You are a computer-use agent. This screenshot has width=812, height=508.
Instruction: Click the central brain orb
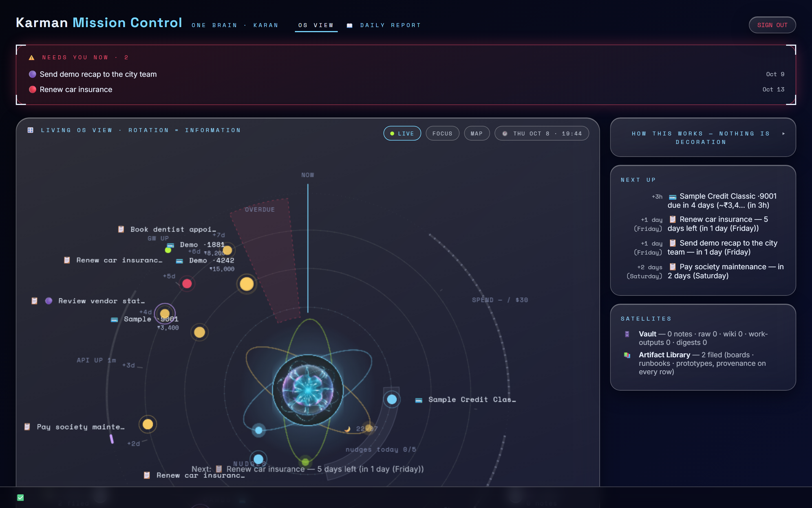[x=308, y=390]
